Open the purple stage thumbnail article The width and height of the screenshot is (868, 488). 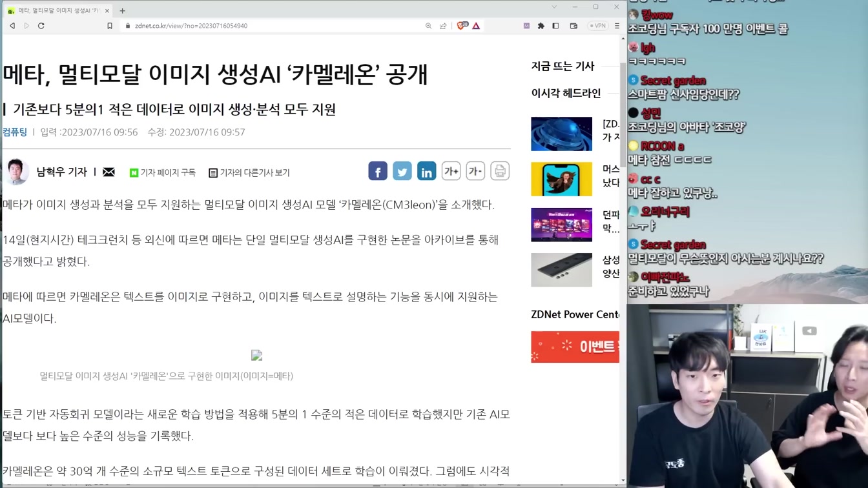point(561,225)
